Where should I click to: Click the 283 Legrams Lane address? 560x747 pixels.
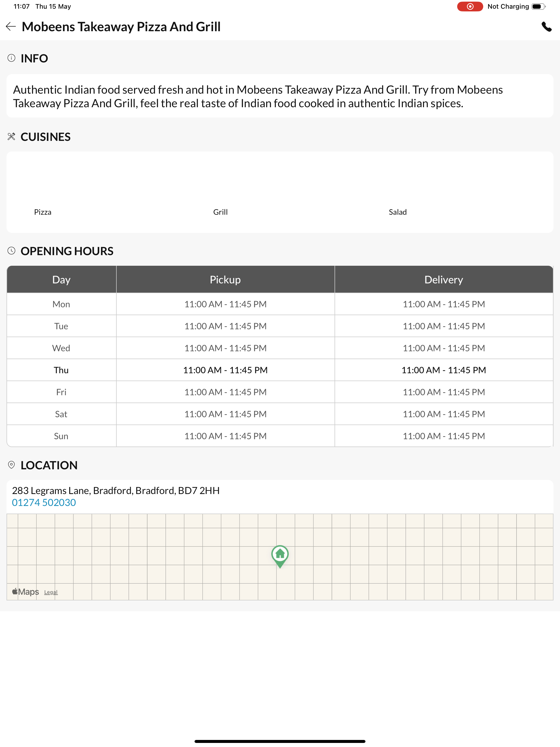click(116, 490)
